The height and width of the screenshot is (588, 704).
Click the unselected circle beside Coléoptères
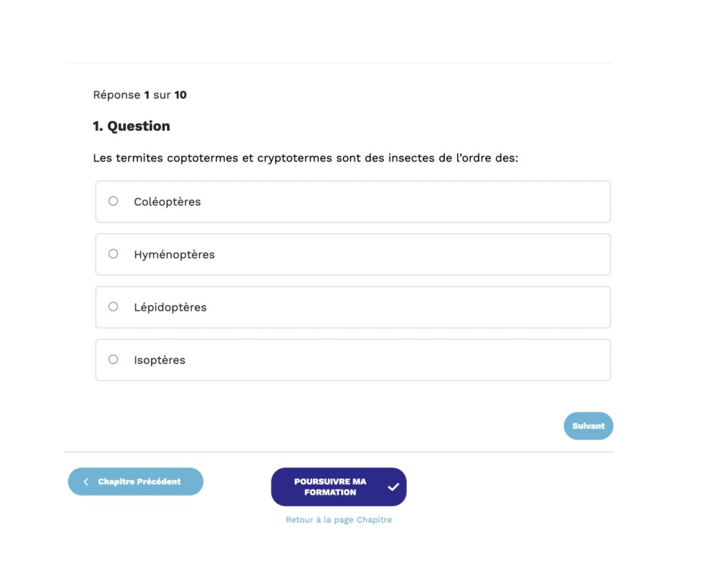tap(113, 201)
